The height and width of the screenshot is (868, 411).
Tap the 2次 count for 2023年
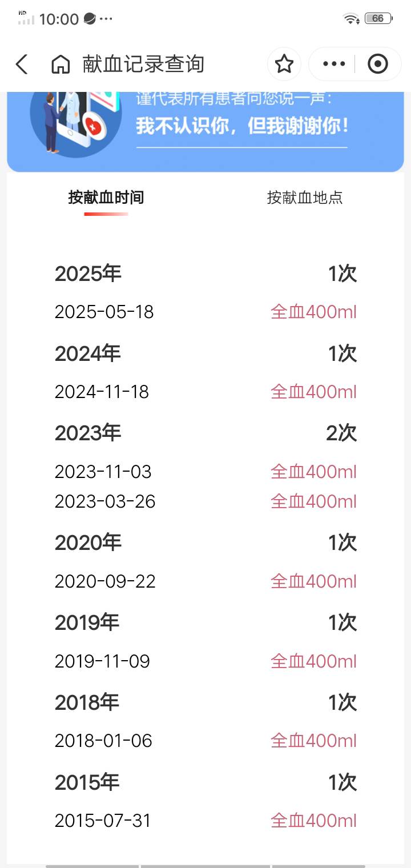341,433
